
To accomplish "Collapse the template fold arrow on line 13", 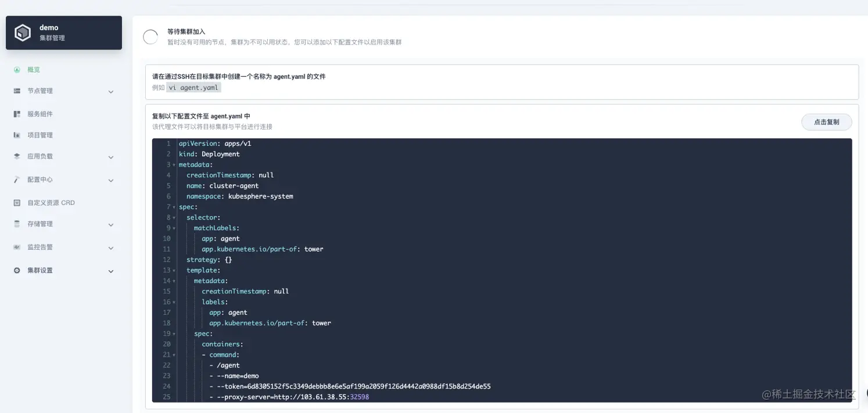I will click(174, 271).
